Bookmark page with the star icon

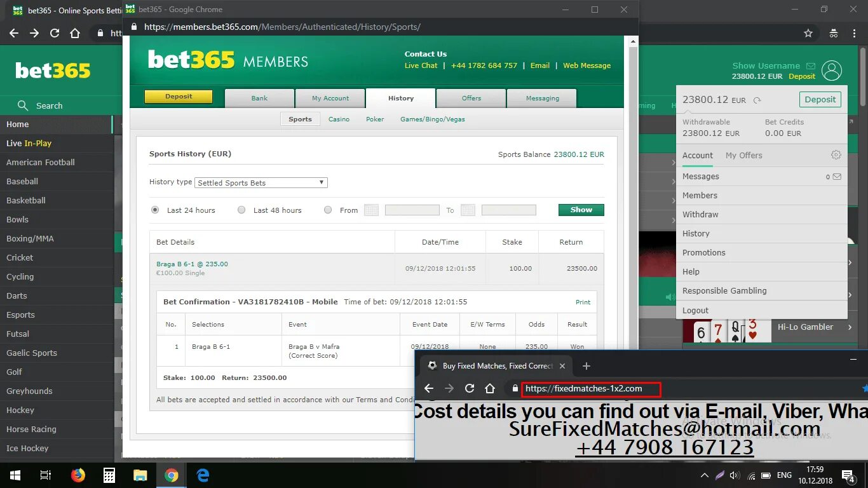point(808,33)
